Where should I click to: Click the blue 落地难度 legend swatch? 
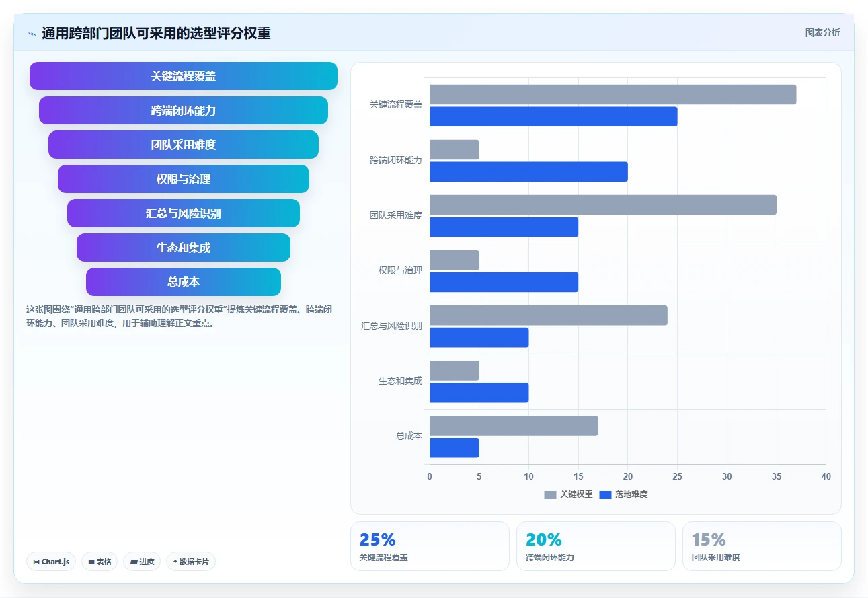click(x=605, y=495)
